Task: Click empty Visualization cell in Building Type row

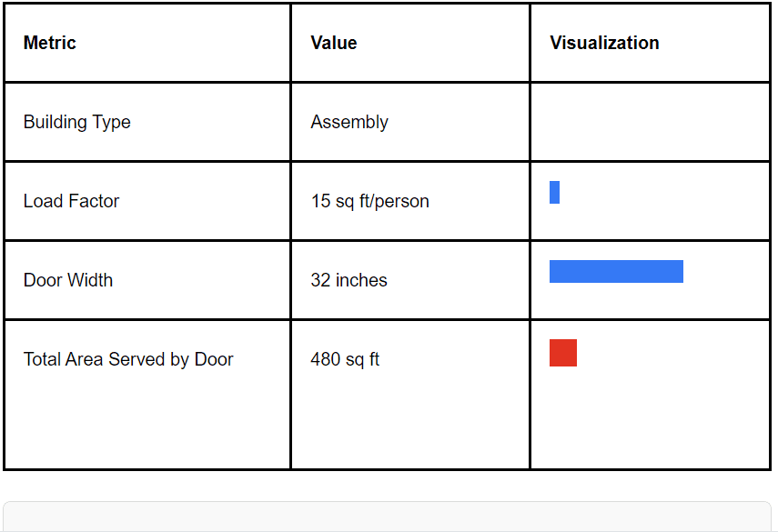Action: point(650,122)
